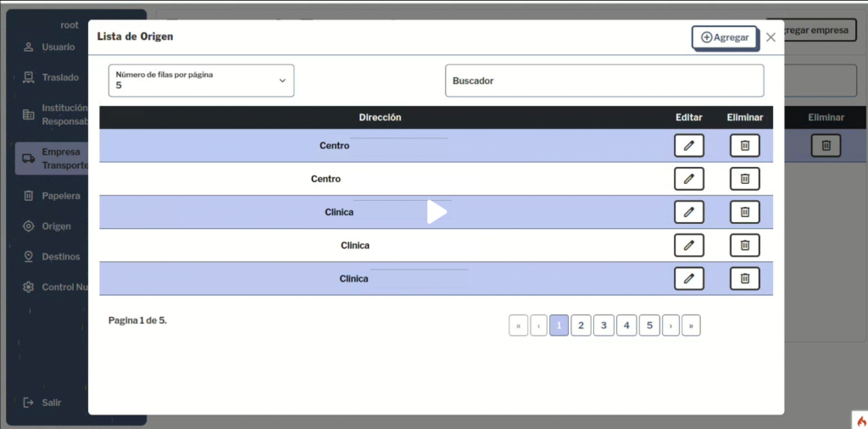
Task: Open Usuario in the sidebar
Action: click(x=58, y=47)
